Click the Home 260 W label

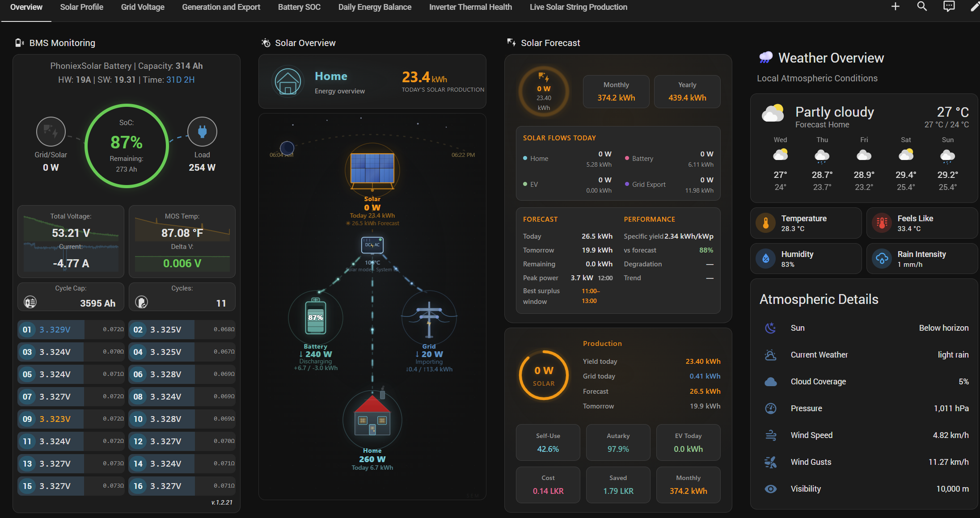[372, 459]
